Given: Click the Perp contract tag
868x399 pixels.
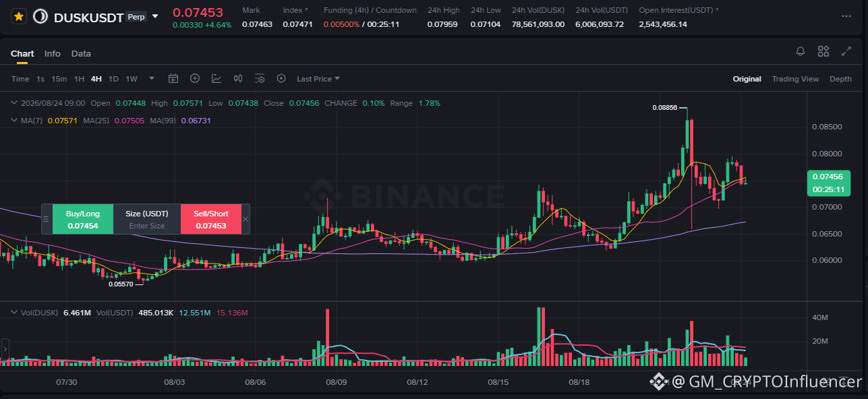Looking at the screenshot, I should coord(136,16).
